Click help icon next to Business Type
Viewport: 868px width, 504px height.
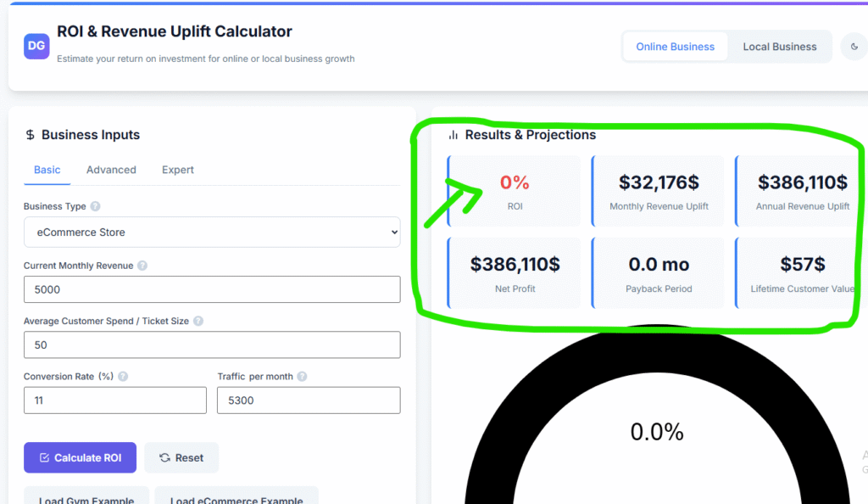(95, 206)
